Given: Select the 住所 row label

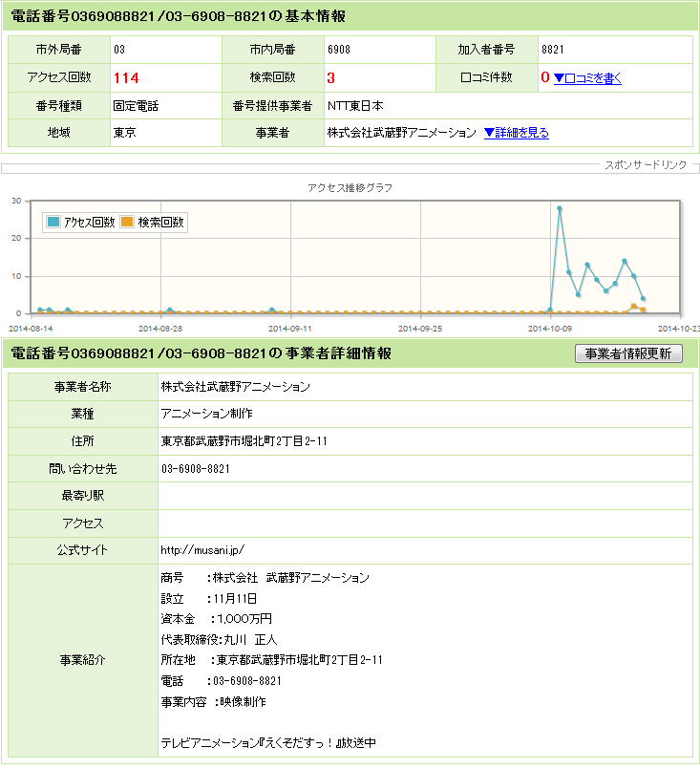Looking at the screenshot, I should 83,441.
